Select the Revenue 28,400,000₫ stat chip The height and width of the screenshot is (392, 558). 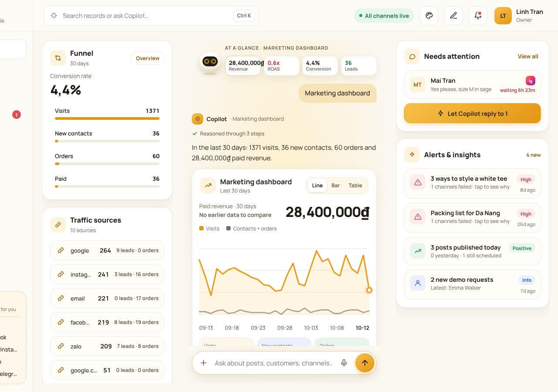point(243,66)
